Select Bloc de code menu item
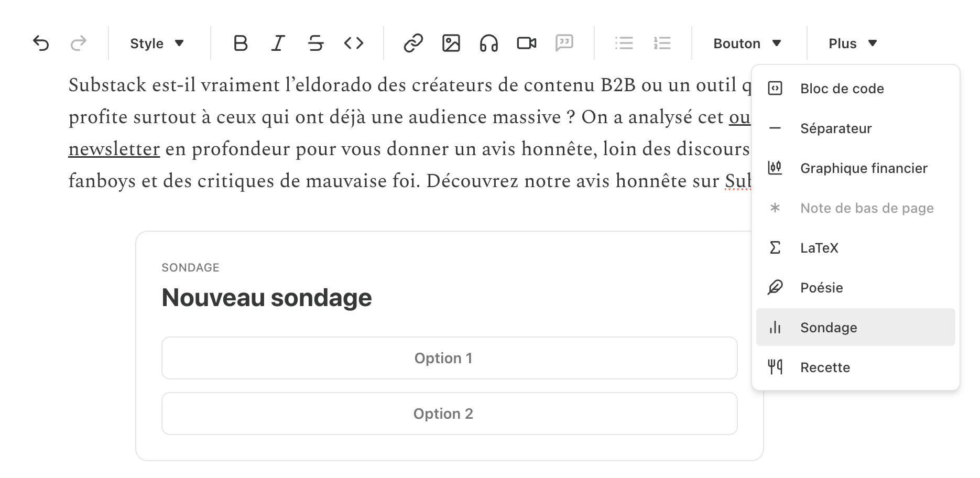The image size is (980, 478). [x=842, y=89]
